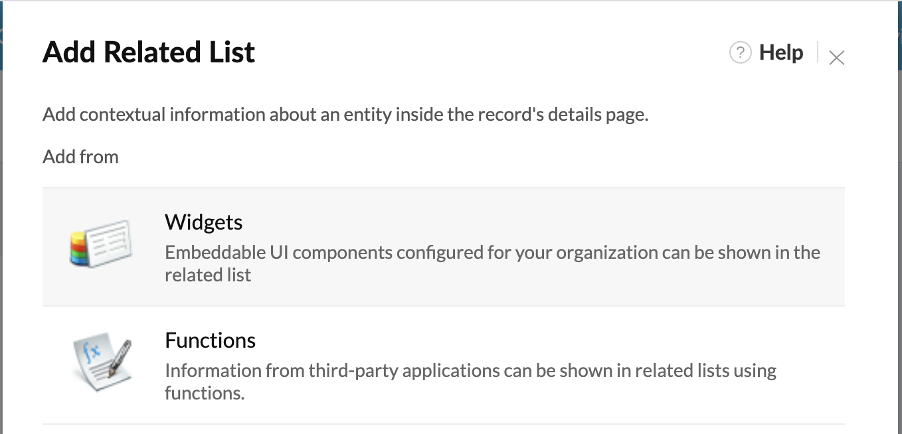
Task: Click the colored database cylinder in Widgets icon
Action: click(x=79, y=249)
